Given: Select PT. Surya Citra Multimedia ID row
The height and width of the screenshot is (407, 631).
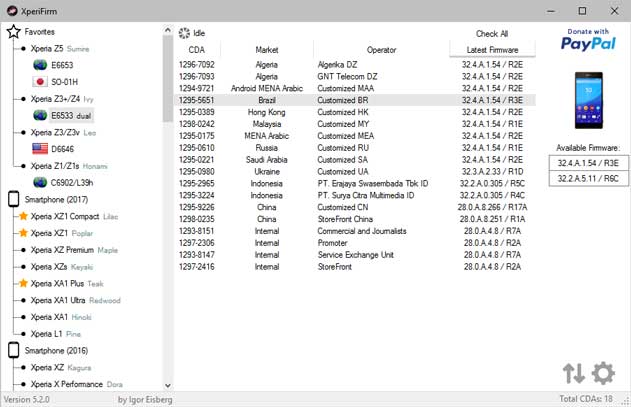Looking at the screenshot, I should (x=355, y=195).
